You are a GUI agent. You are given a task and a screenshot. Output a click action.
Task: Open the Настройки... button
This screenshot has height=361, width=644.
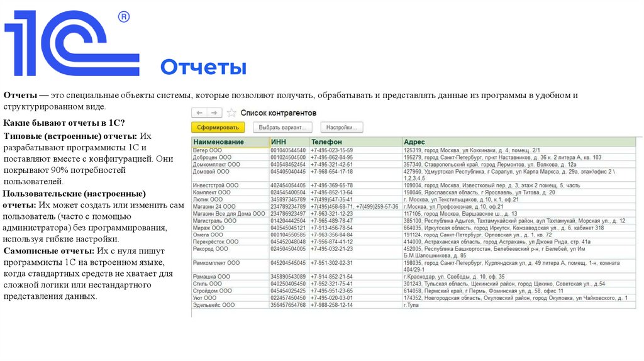[x=341, y=127]
